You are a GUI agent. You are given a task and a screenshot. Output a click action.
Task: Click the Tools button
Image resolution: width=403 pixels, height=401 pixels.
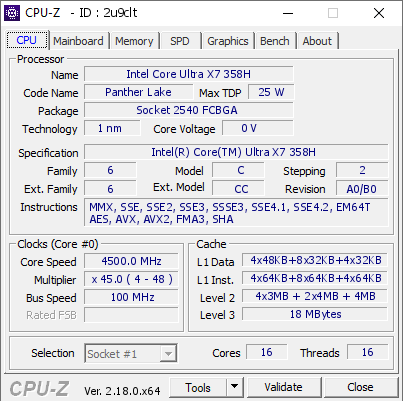(x=198, y=388)
